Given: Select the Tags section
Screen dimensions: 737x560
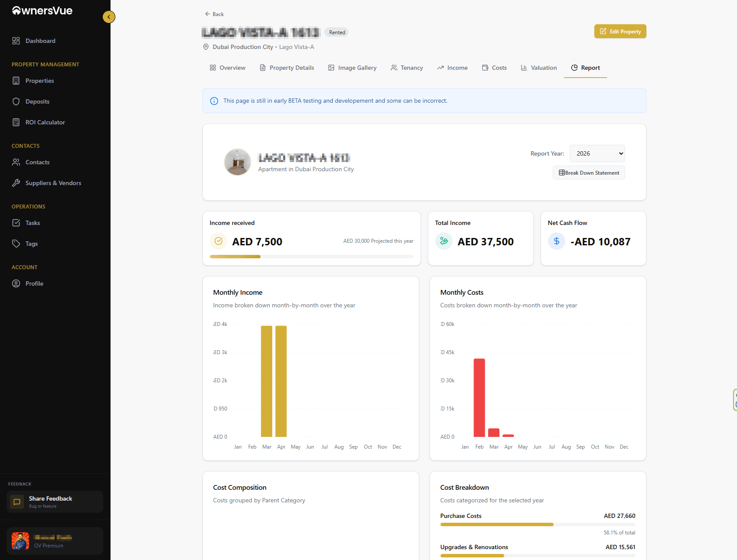Looking at the screenshot, I should [x=31, y=243].
